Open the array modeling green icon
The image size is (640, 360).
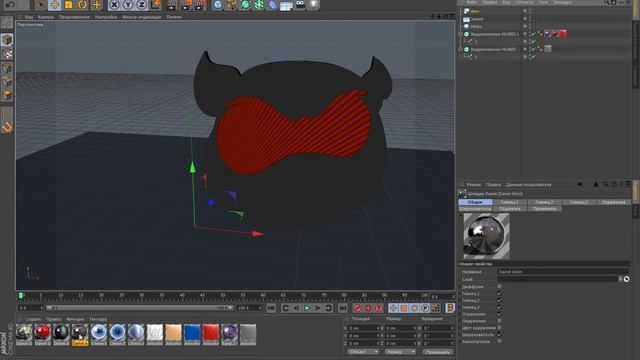(x=259, y=5)
